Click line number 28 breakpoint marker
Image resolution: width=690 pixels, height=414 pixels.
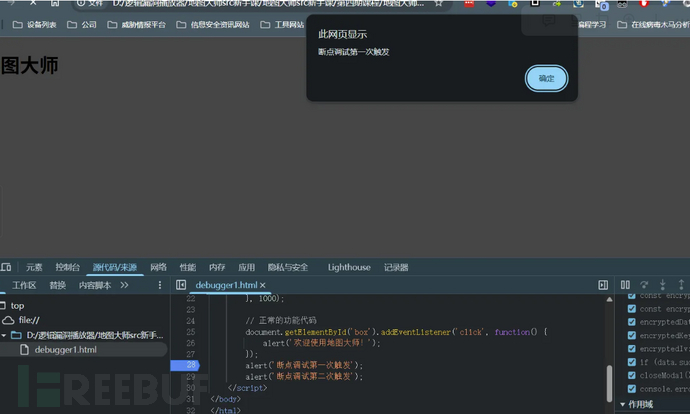(190, 365)
